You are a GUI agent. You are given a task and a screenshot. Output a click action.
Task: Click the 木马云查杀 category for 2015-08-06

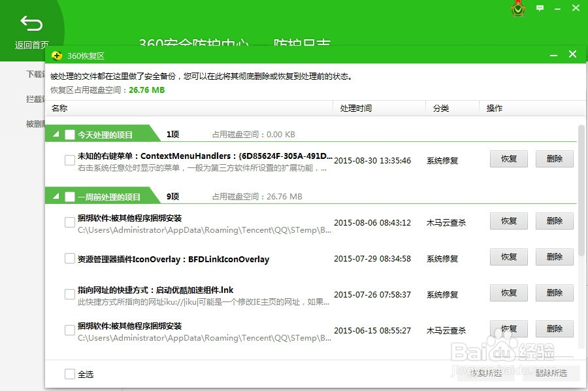[x=446, y=222]
